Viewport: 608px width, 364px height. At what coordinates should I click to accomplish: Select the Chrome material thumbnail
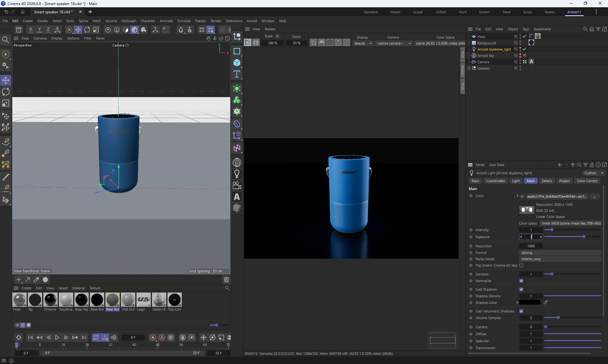click(x=50, y=300)
